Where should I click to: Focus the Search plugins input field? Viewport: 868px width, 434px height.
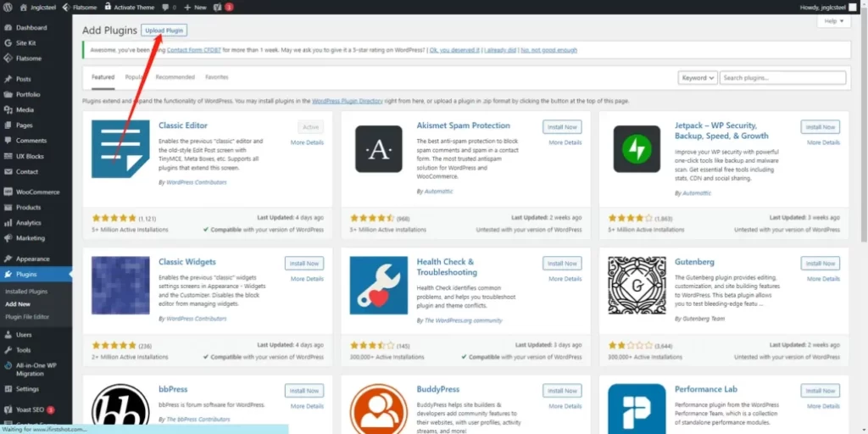pyautogui.click(x=782, y=78)
